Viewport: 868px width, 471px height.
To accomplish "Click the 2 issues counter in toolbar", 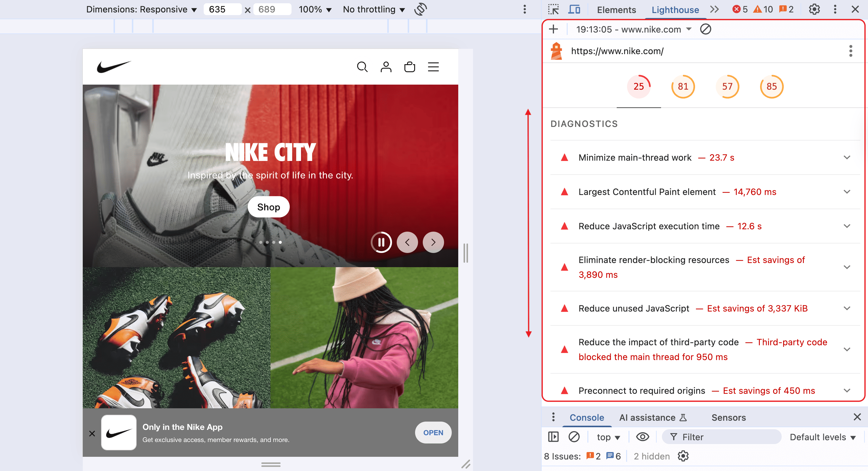I will (x=786, y=9).
